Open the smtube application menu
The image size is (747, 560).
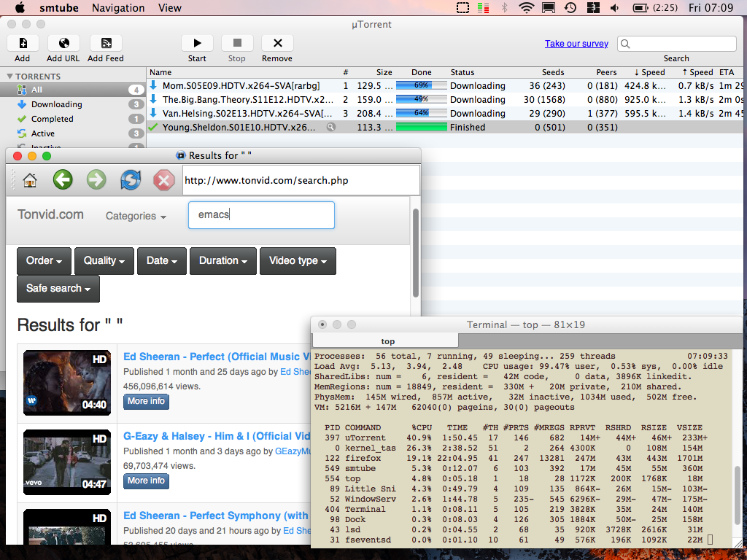pyautogui.click(x=58, y=7)
